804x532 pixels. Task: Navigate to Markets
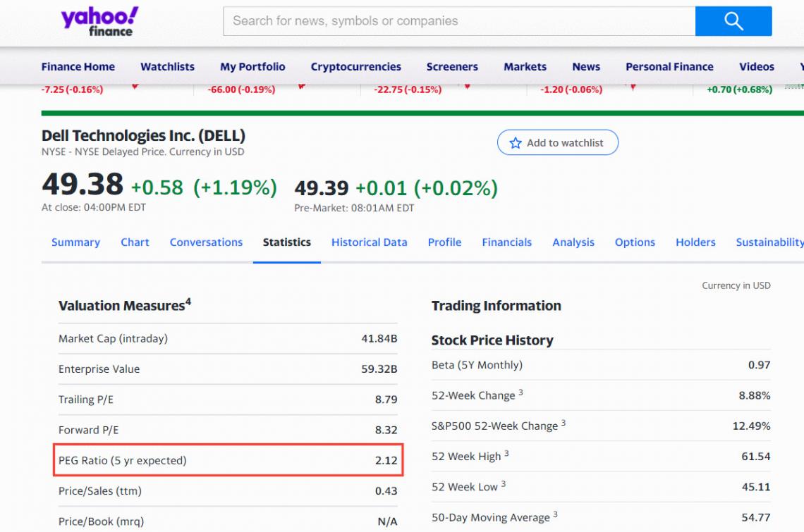(x=525, y=67)
